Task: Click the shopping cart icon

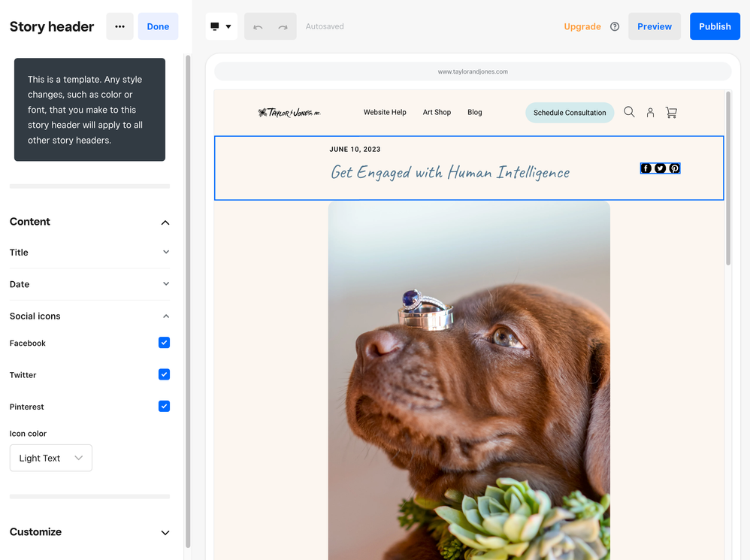Action: coord(671,113)
